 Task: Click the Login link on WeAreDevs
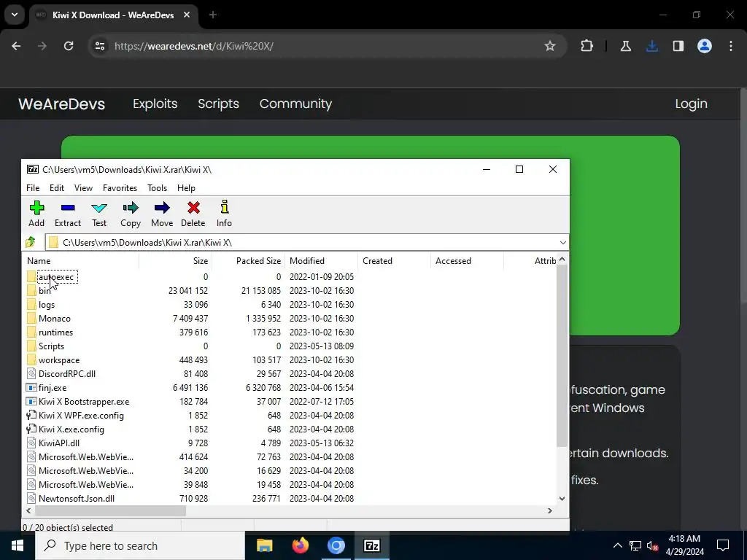pos(692,104)
